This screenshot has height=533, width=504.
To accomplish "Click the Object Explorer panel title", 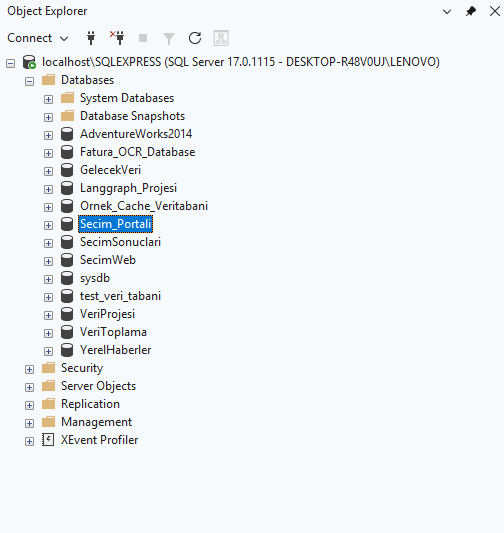I will tap(47, 11).
